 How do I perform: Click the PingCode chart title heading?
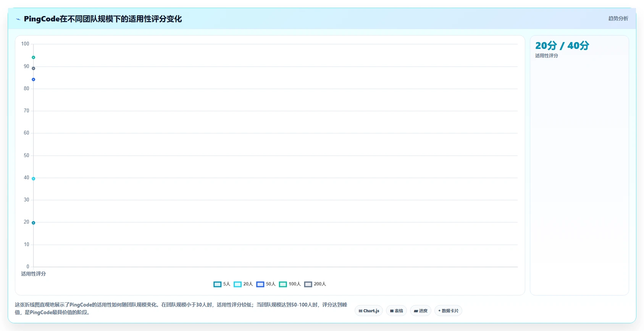[103, 19]
